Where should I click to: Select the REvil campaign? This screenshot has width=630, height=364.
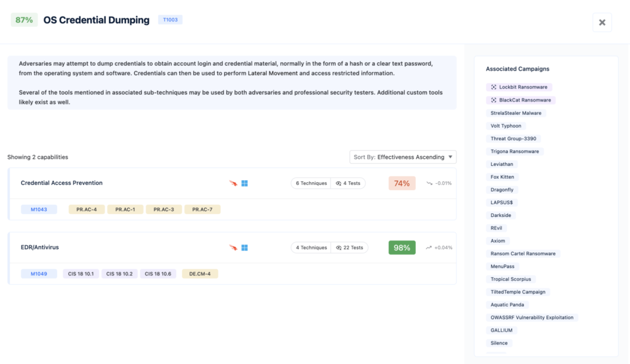point(496,228)
